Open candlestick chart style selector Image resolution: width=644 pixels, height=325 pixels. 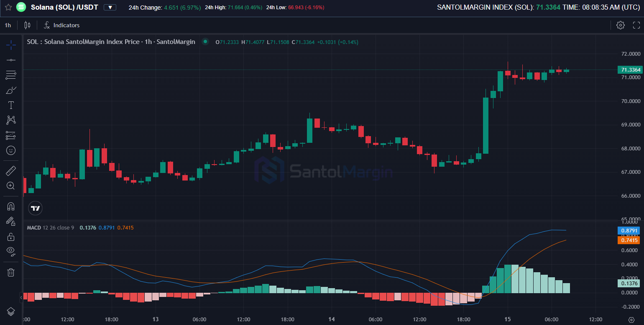tap(28, 25)
